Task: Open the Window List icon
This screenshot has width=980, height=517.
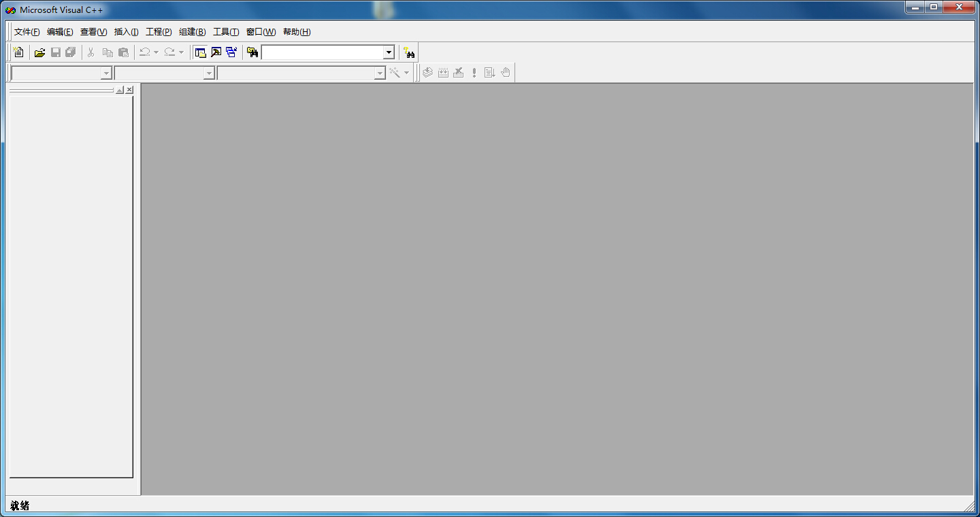Action: tap(231, 52)
